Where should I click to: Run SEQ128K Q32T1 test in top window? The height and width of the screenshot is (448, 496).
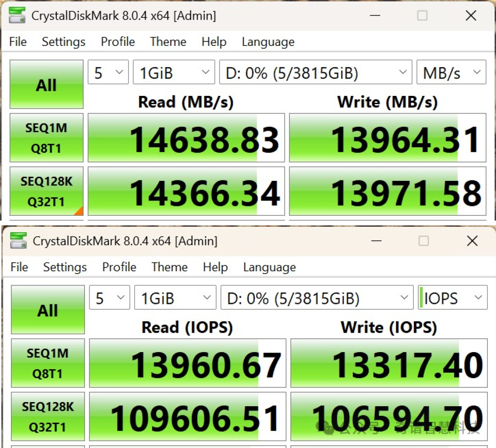coord(46,191)
